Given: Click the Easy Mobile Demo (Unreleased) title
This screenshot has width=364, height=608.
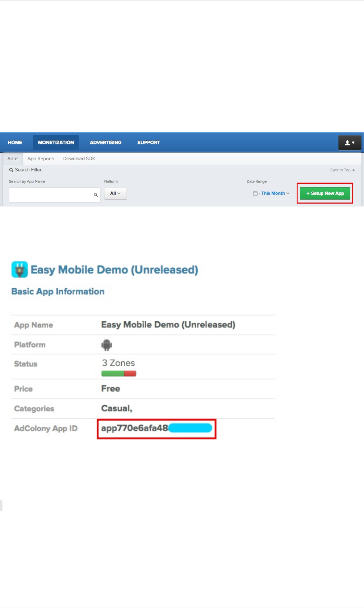Looking at the screenshot, I should pos(114,270).
